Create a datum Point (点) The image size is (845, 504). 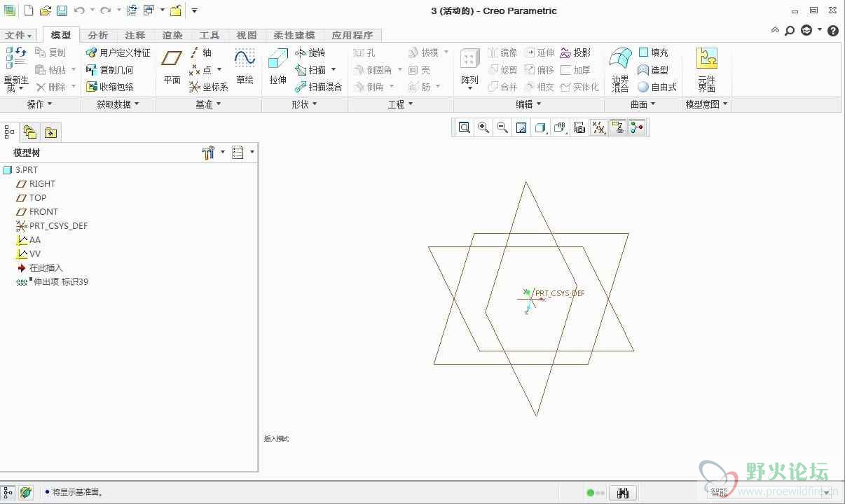(x=201, y=70)
